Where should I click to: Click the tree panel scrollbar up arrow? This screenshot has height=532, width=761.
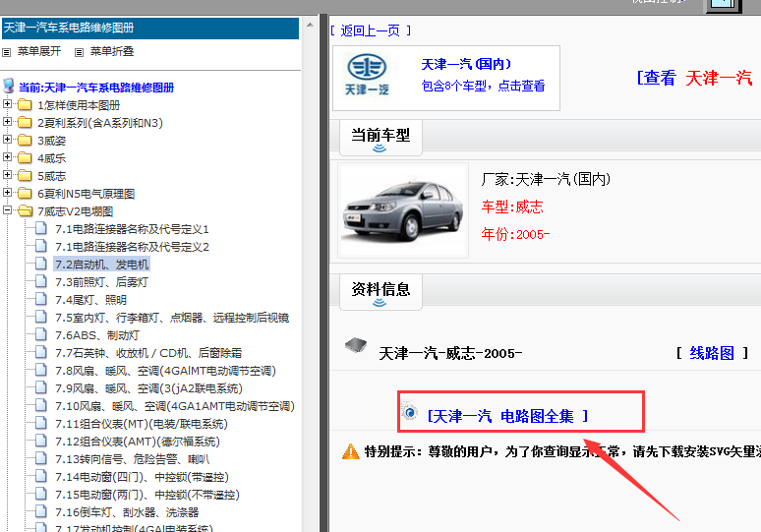click(310, 25)
